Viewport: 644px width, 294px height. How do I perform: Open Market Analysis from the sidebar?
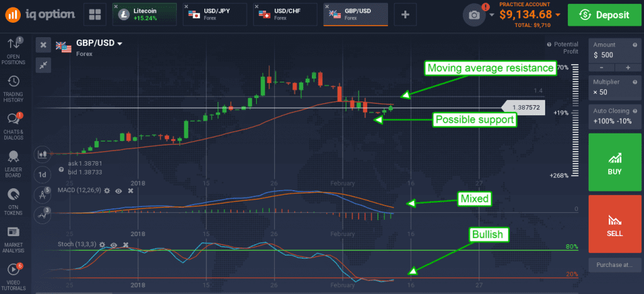tap(13, 240)
